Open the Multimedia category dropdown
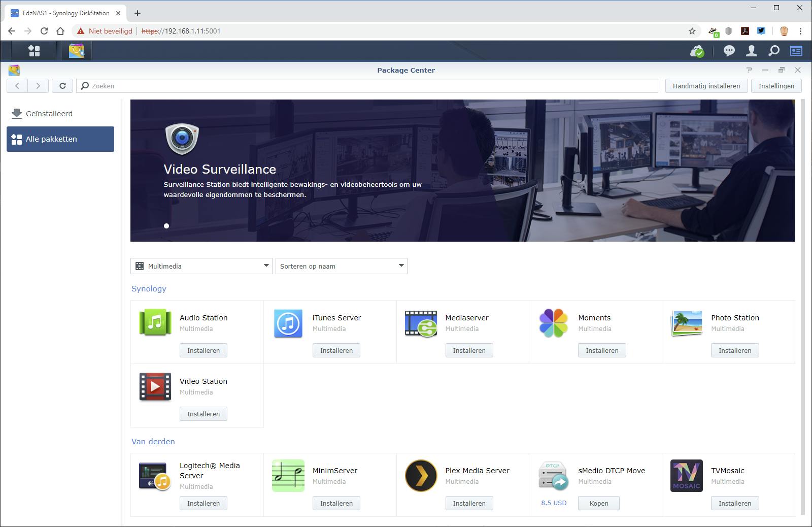This screenshot has width=812, height=527. pyautogui.click(x=201, y=266)
